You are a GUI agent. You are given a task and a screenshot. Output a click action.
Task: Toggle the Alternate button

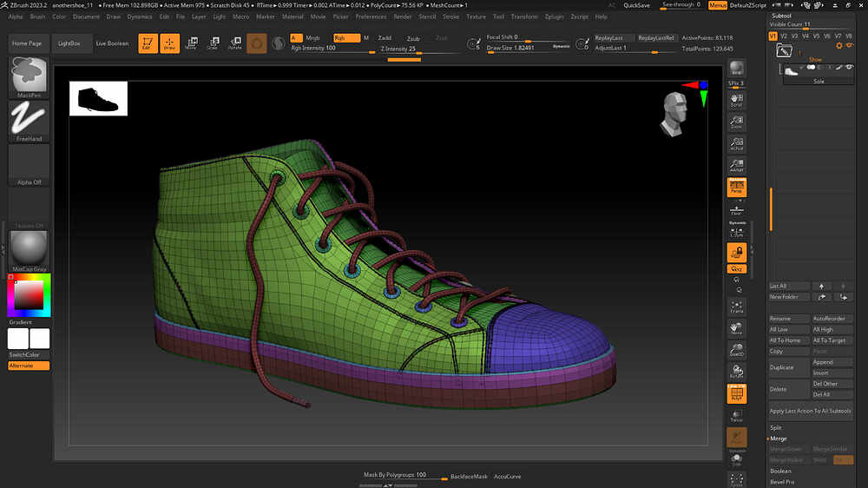tap(29, 366)
